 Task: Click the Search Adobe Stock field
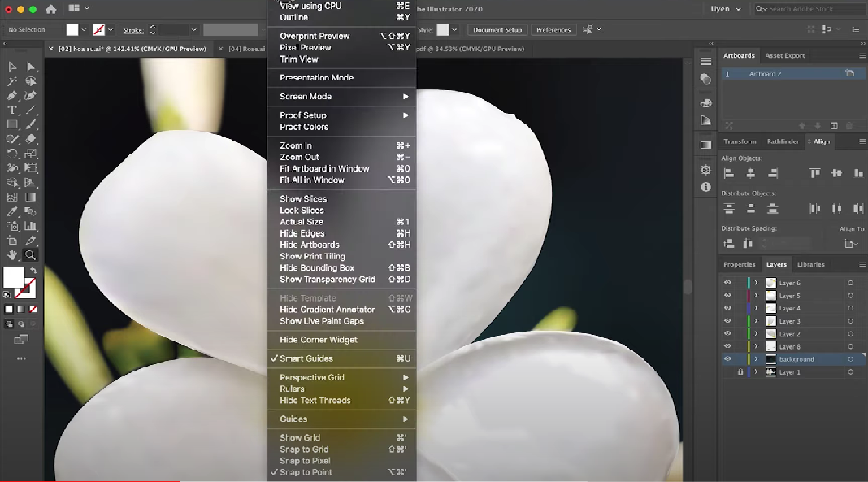point(809,9)
